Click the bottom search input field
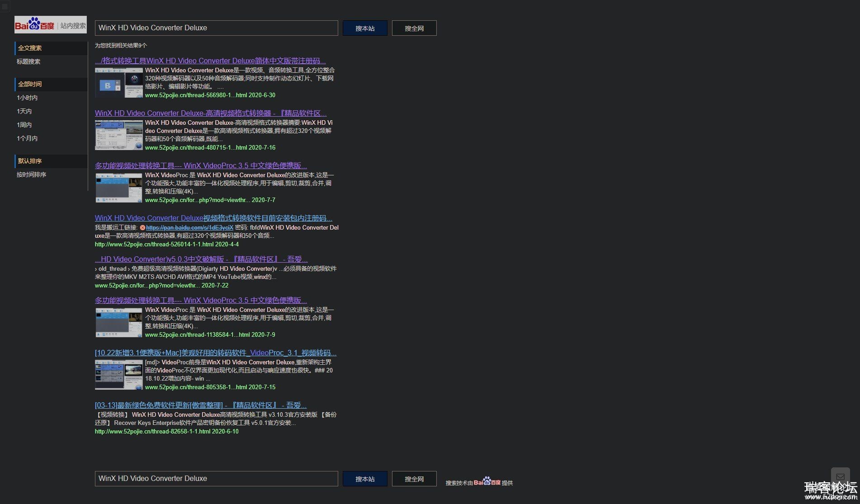Screen dimensions: 860x504 click(216, 479)
